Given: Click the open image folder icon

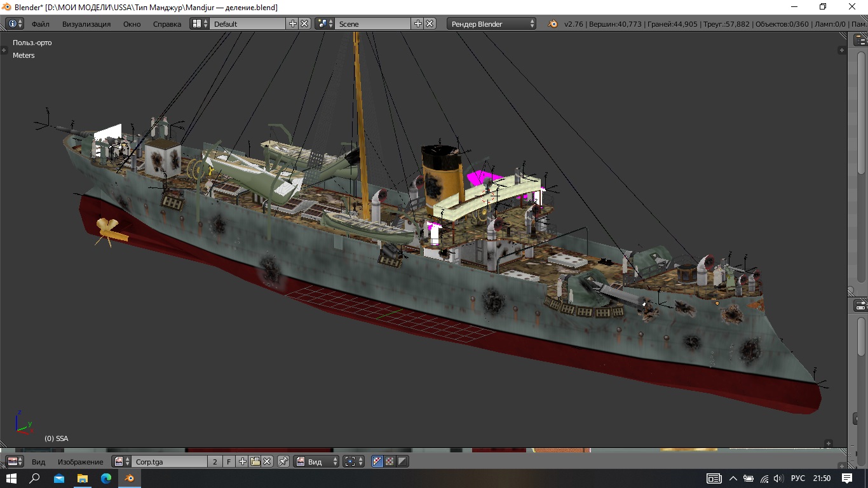Looking at the screenshot, I should pos(255,462).
